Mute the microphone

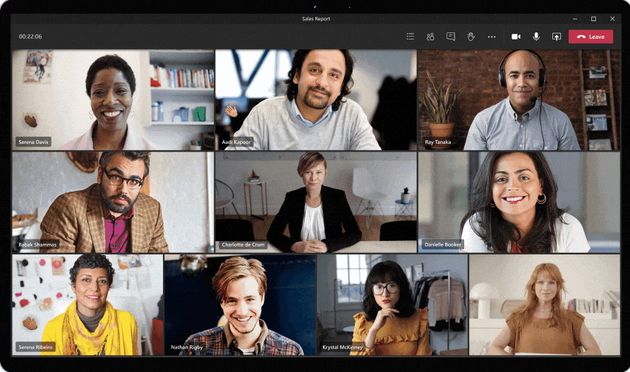point(536,37)
